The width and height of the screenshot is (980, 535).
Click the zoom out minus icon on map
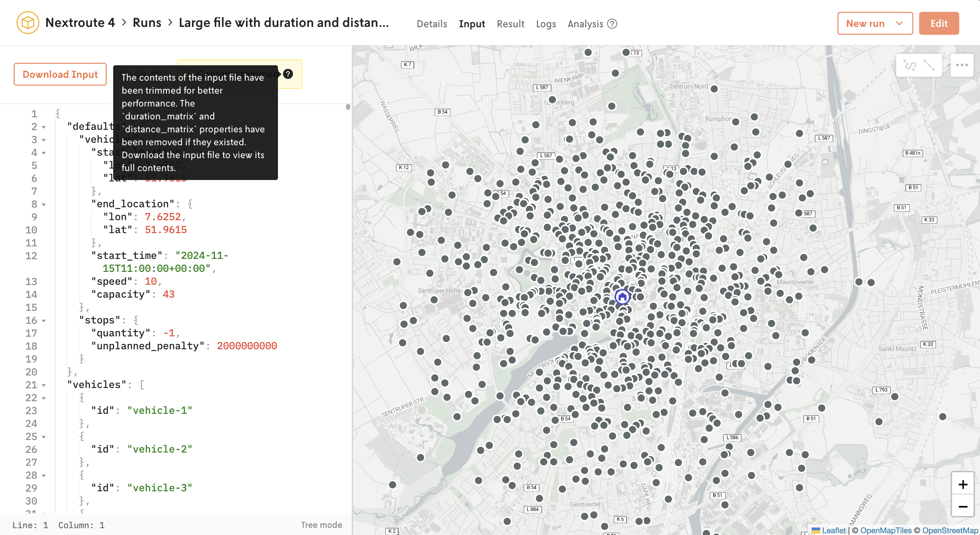[x=962, y=506]
